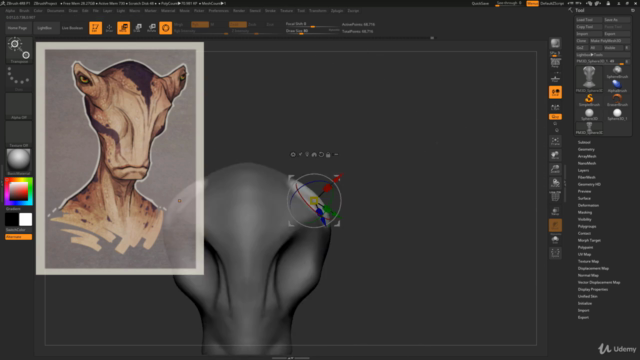Click the Home Page button
Image resolution: width=640 pixels, height=360 pixels.
coord(17,28)
